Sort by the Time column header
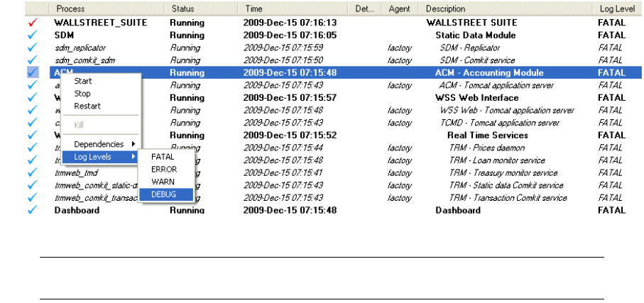This screenshot has height=303, width=644. click(293, 9)
